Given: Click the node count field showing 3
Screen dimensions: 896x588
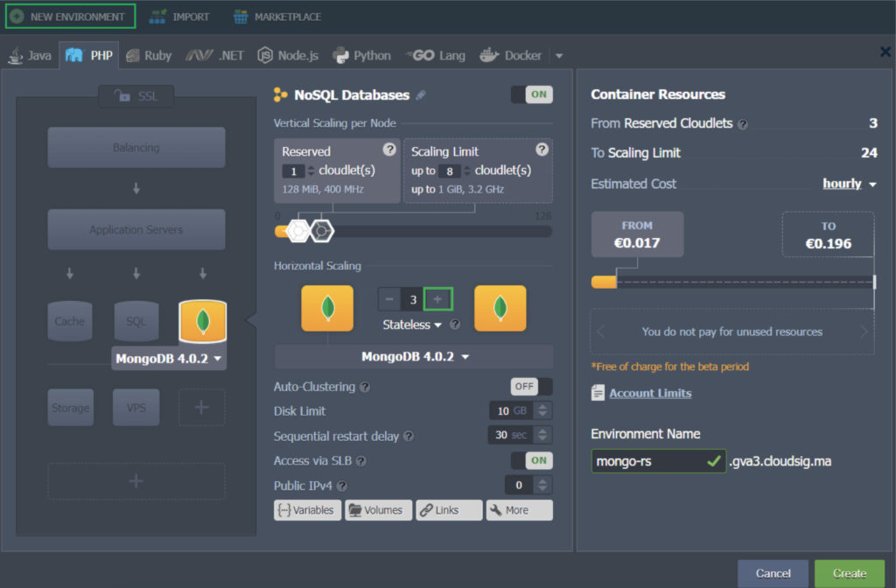Looking at the screenshot, I should [413, 299].
